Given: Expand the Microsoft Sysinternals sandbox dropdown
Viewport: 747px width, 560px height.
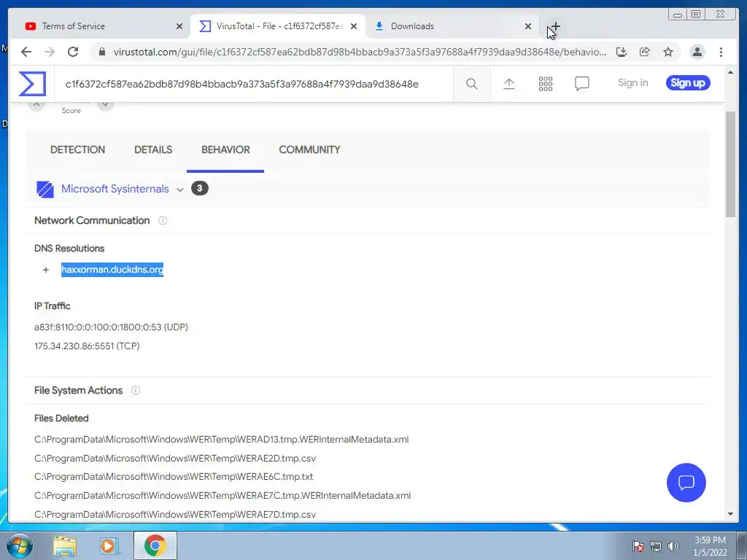Looking at the screenshot, I should (x=180, y=190).
